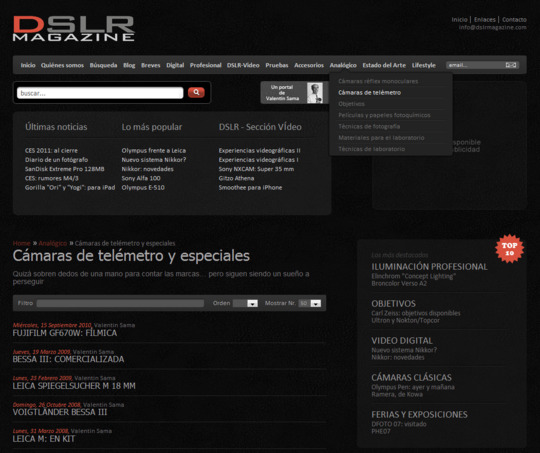Open Carl Zeiss: objetivos disponibles link
Screen dimensions: 540x453
tap(416, 313)
